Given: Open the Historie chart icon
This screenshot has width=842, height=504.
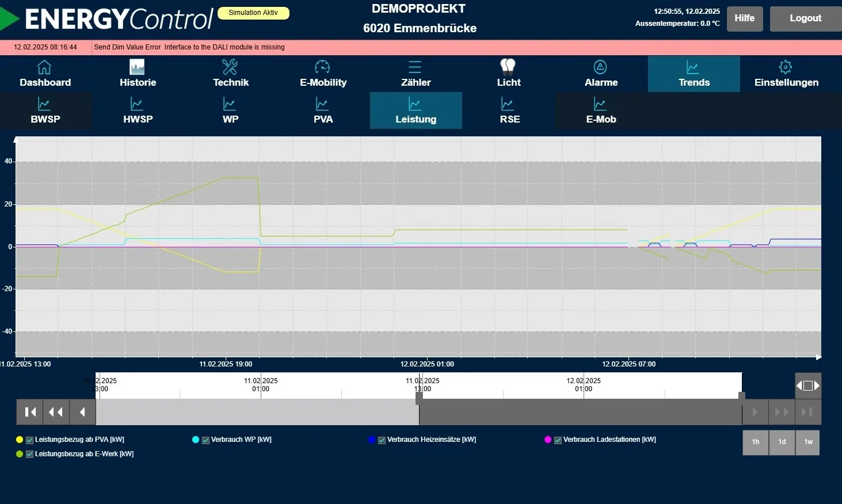Looking at the screenshot, I should tap(137, 67).
